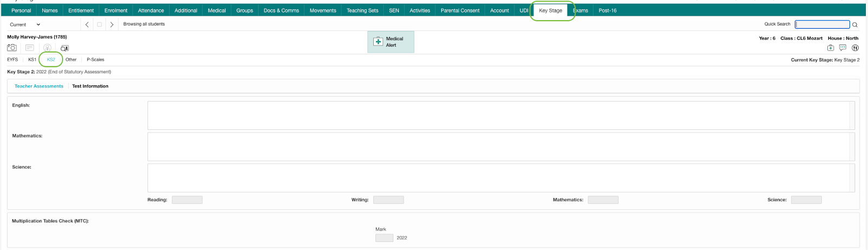Click the Medical Alert banner
The width and height of the screenshot is (868, 250).
click(x=391, y=42)
